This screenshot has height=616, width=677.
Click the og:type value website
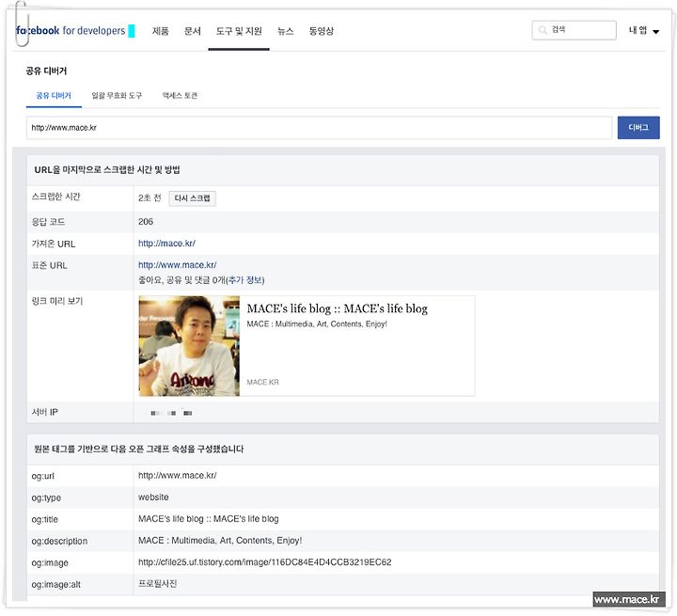pos(153,498)
